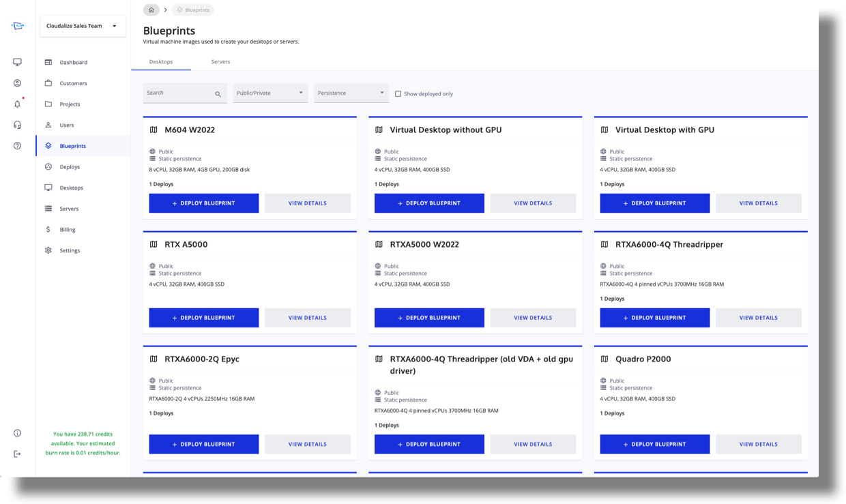Click the Servers sidebar icon

(48, 209)
